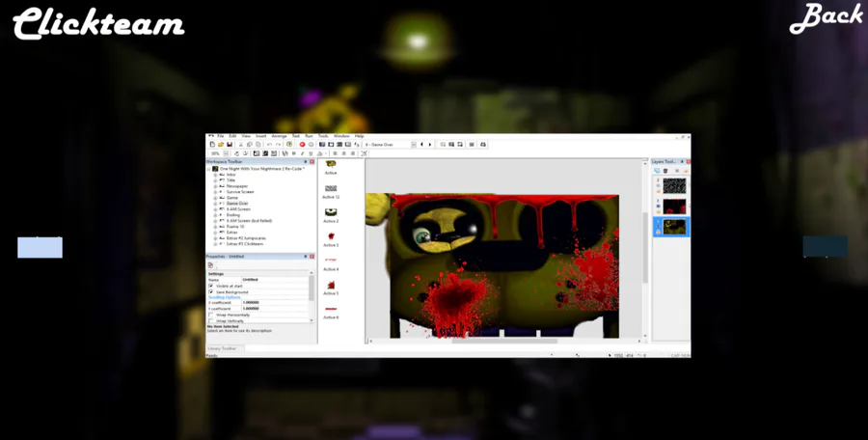This screenshot has height=440, width=868.
Task: Expand the Survive Screen frame node
Action: [x=215, y=192]
